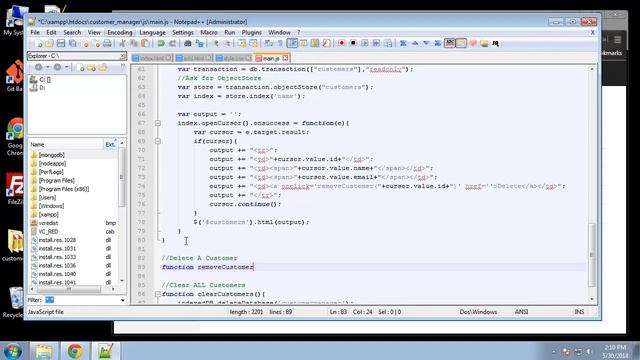Image resolution: width=640 pixels, height=360 pixels.
Task: Select the [nodeapps] folder
Action: [x=52, y=163]
